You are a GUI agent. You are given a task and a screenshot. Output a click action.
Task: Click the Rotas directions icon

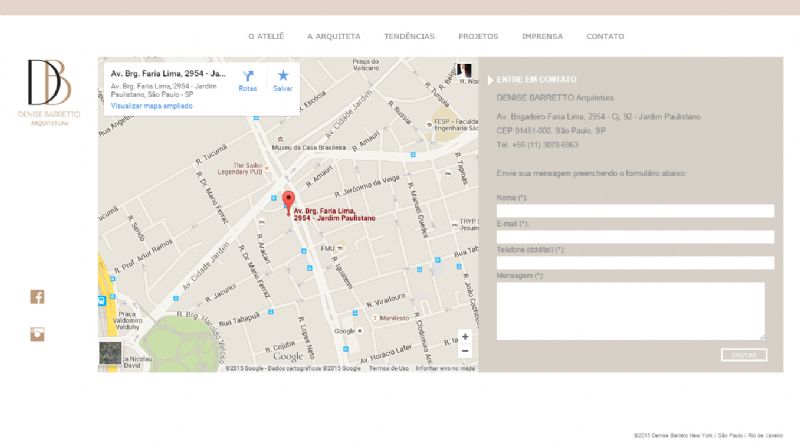tap(248, 77)
